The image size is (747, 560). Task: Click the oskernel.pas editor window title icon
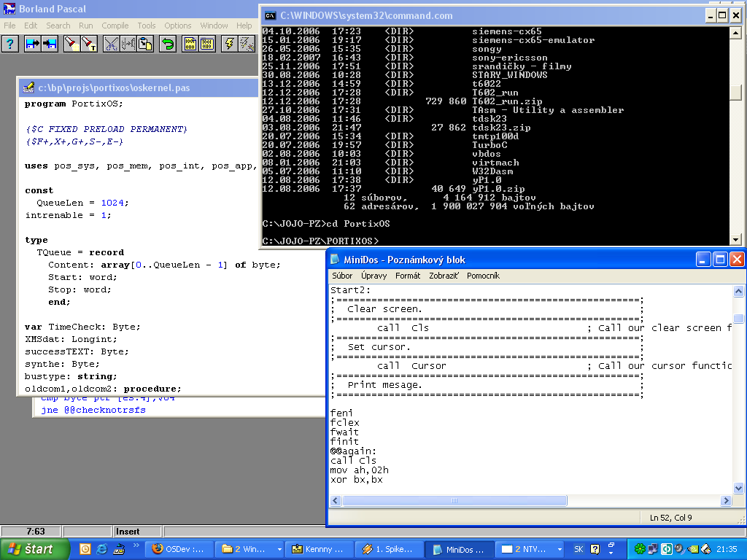[x=28, y=87]
